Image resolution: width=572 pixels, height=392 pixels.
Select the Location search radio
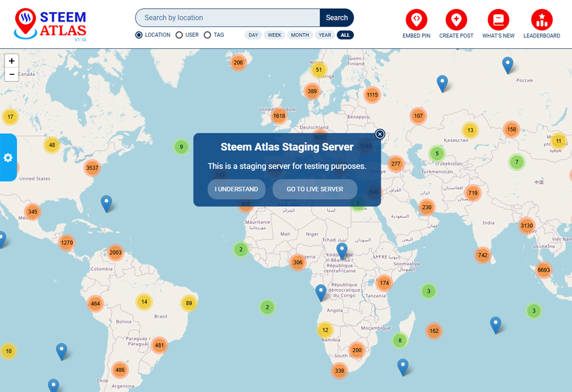[139, 35]
